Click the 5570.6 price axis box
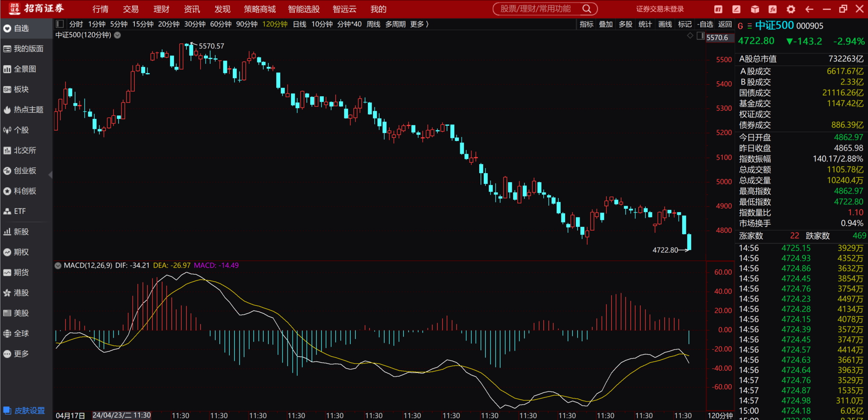 pyautogui.click(x=719, y=38)
